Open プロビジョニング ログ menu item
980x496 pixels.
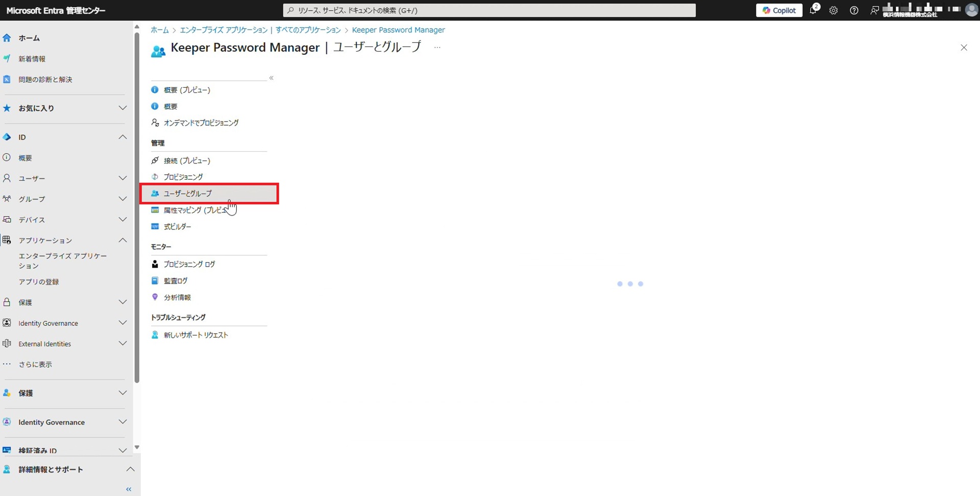(189, 264)
